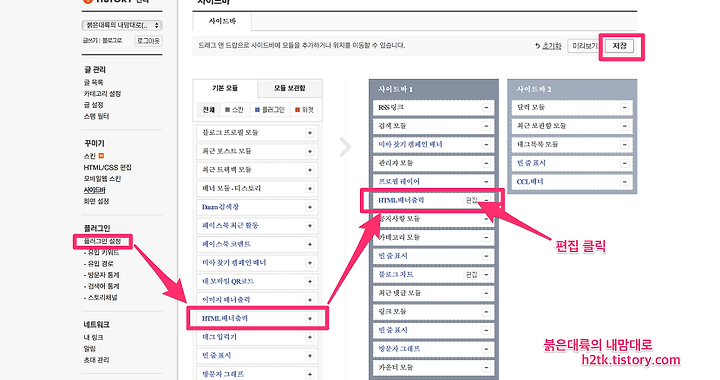Click plus icon beside 페이스북 최근 활동
Viewport: 720px width, 380px height.
(x=310, y=226)
